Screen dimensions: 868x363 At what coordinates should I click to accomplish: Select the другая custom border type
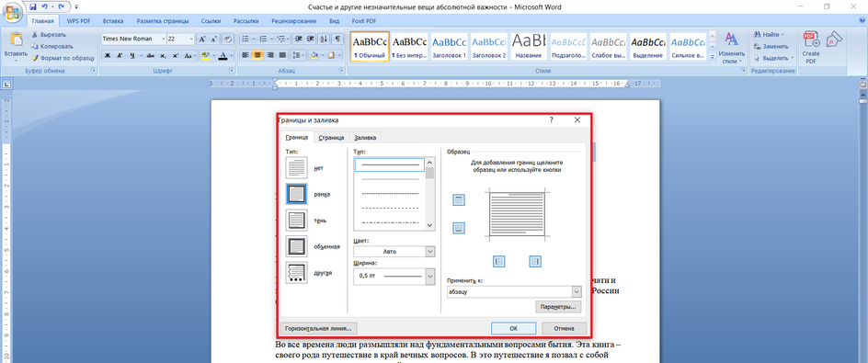pos(297,273)
